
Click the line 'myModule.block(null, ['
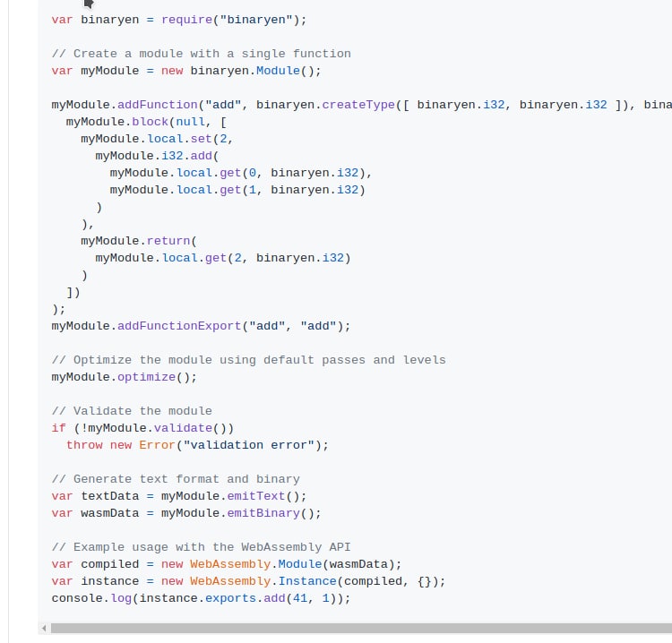tap(146, 122)
